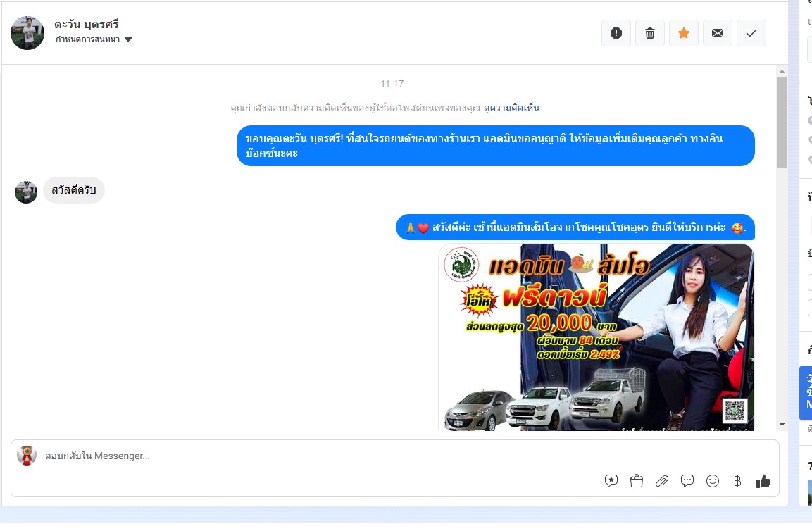The height and width of the screenshot is (531, 812).
Task: Open the emoji smiley picker
Action: (x=713, y=481)
